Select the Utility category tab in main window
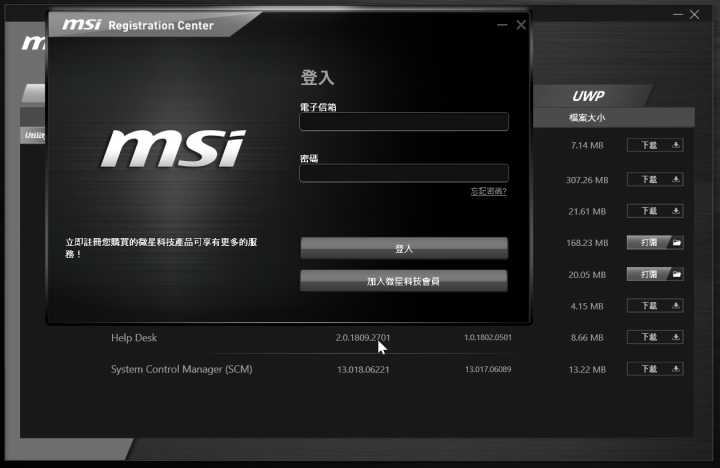 (x=34, y=135)
